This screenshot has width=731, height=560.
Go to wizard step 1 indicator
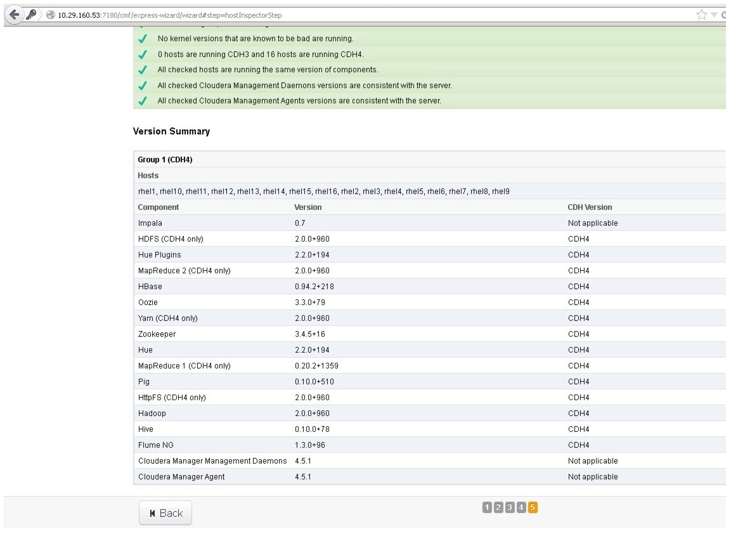pyautogui.click(x=487, y=507)
